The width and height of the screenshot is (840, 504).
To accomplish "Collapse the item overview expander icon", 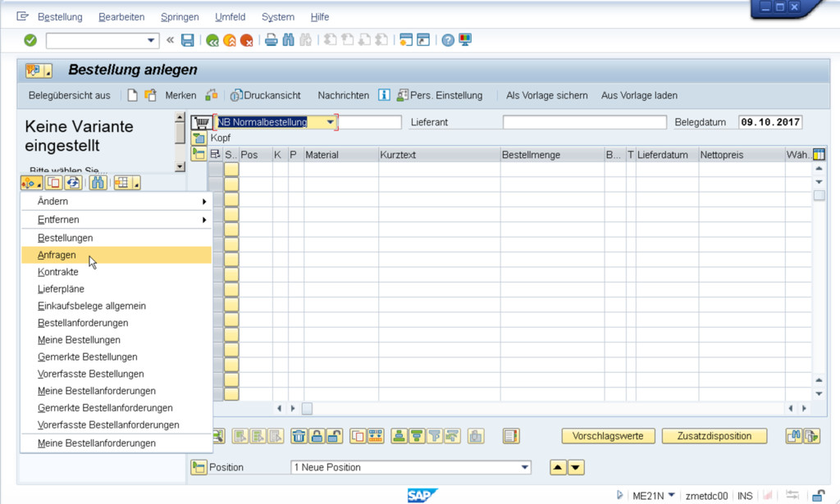I will (199, 155).
